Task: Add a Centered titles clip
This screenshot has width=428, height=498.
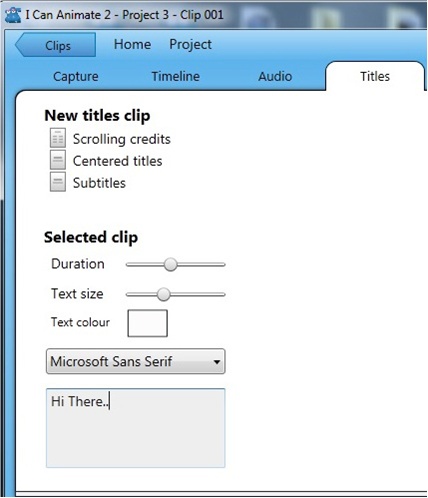Action: [118, 161]
